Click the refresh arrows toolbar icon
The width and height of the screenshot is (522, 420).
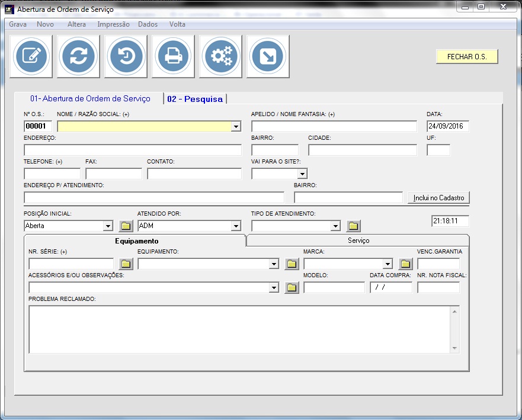pyautogui.click(x=78, y=56)
